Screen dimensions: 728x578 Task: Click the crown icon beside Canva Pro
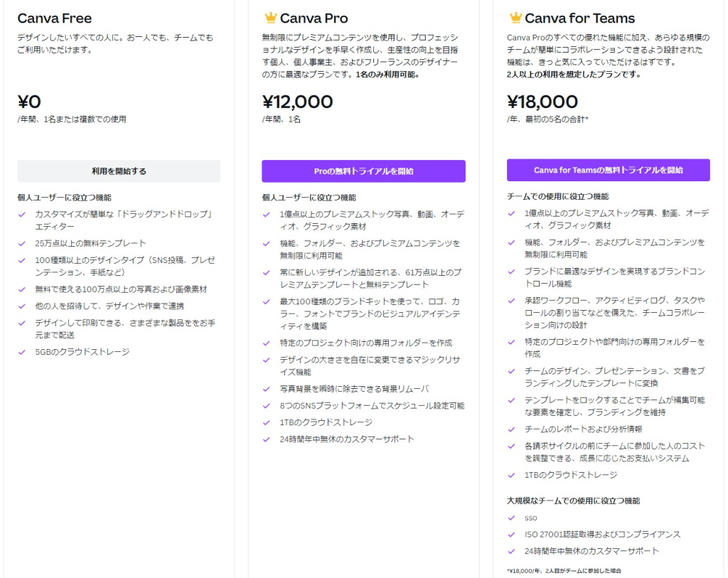coord(270,18)
